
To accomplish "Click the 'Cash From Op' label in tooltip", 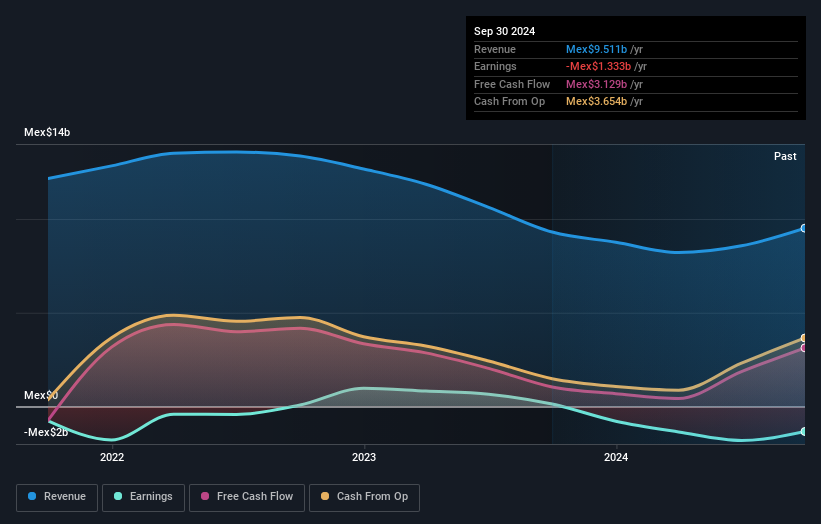I will (509, 102).
